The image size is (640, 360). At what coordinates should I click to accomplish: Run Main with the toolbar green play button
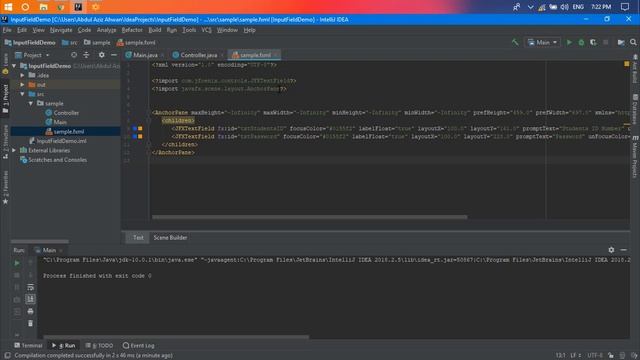(569, 42)
